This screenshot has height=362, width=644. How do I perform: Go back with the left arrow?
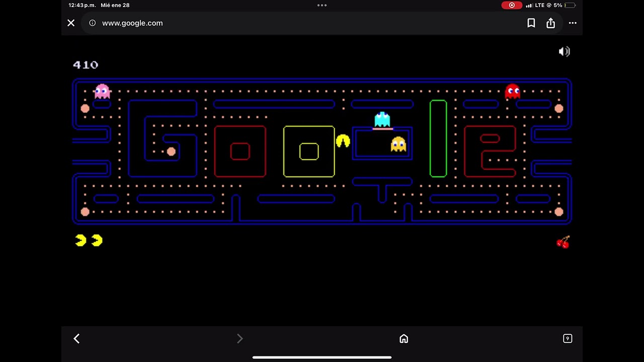tap(76, 339)
